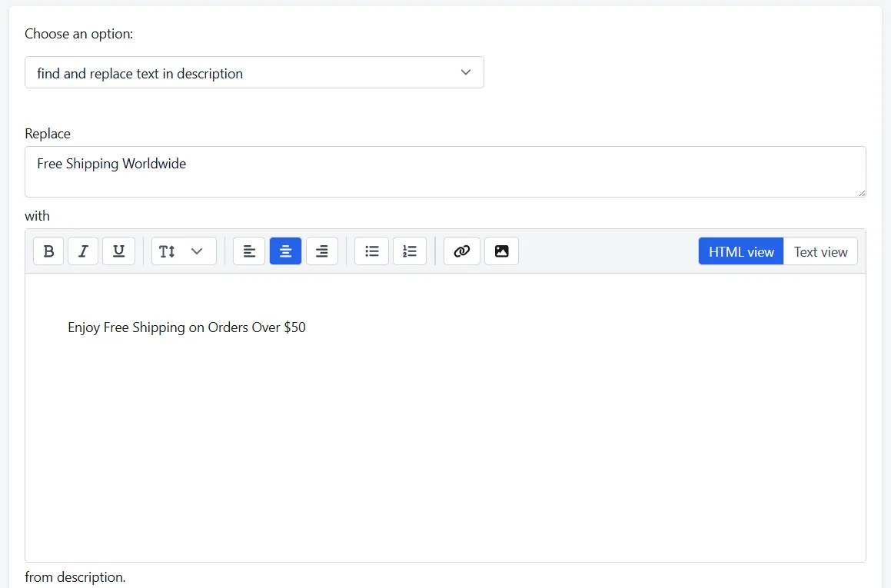Screen dimensions: 891x588
Task: Toggle bold formatting in editor toolbar
Action: click(x=48, y=251)
